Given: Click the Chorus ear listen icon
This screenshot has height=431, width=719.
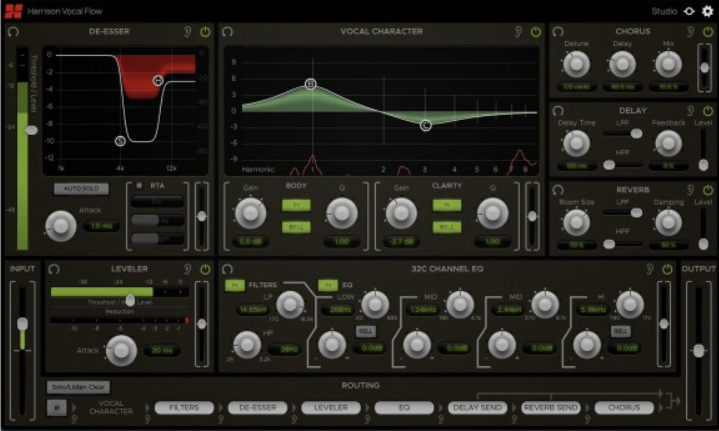Looking at the screenshot, I should pyautogui.click(x=691, y=32).
